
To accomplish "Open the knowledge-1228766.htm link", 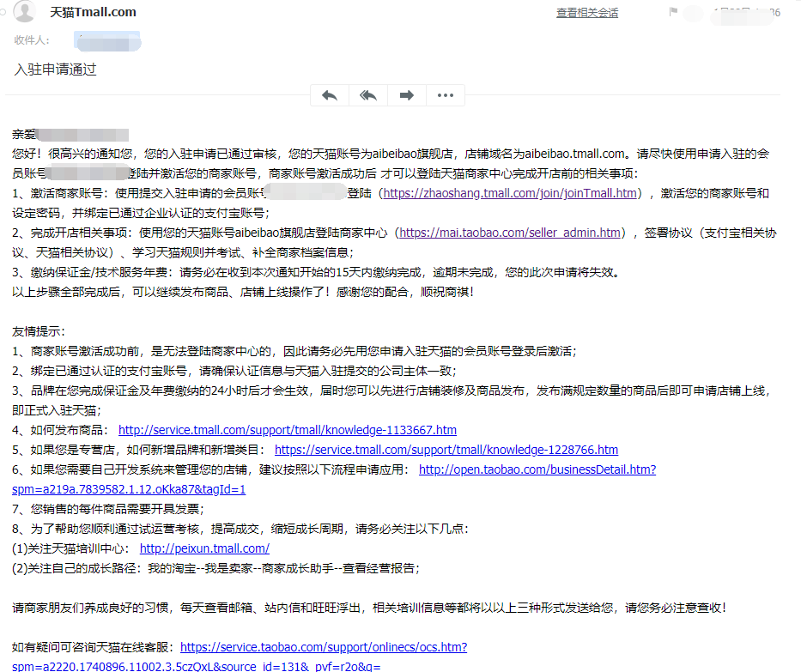I will click(446, 450).
